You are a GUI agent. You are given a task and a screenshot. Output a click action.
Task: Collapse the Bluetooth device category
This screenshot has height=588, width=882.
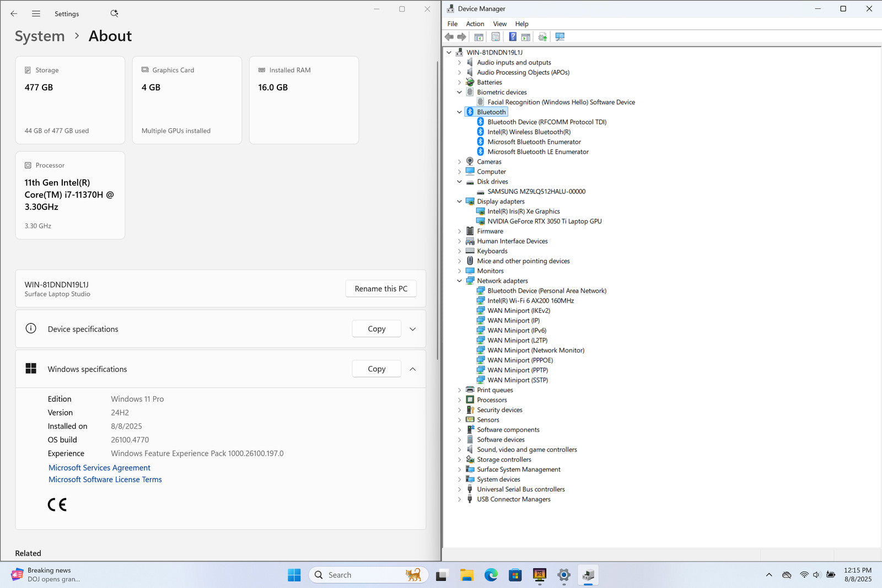tap(459, 112)
